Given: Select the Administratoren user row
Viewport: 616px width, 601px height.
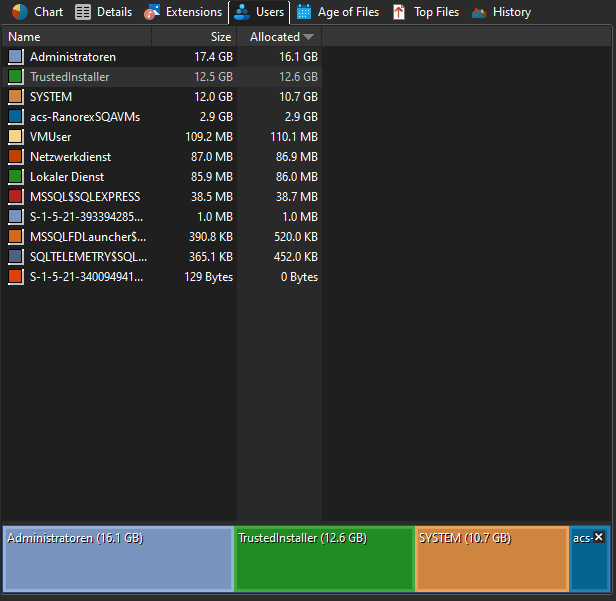Looking at the screenshot, I should tap(162, 57).
